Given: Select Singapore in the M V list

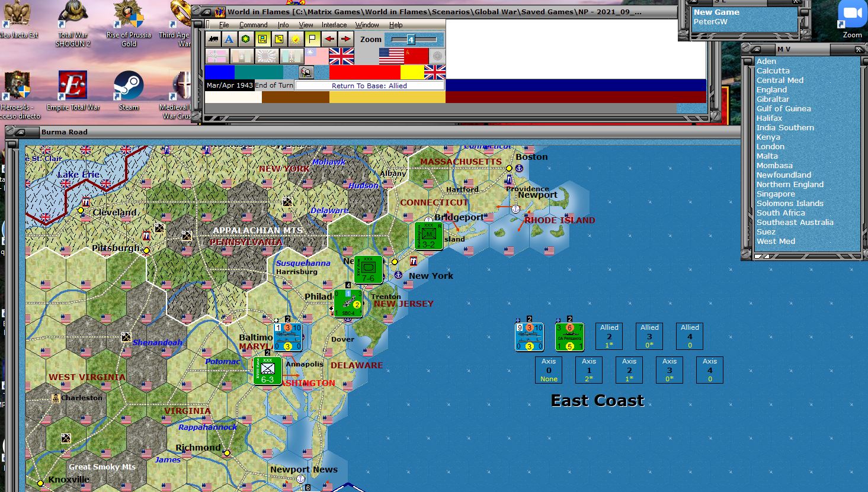Looking at the screenshot, I should 776,194.
